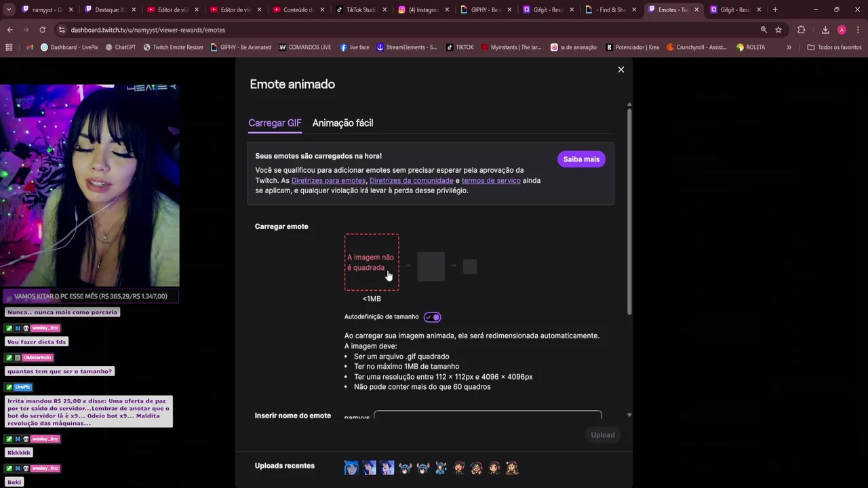Expand the hidden bookmarks chevron

(x=789, y=47)
